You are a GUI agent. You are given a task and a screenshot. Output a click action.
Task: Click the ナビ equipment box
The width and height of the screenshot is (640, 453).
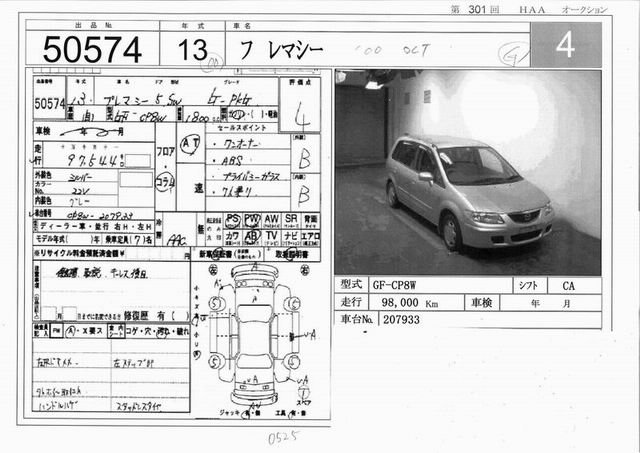click(x=291, y=238)
